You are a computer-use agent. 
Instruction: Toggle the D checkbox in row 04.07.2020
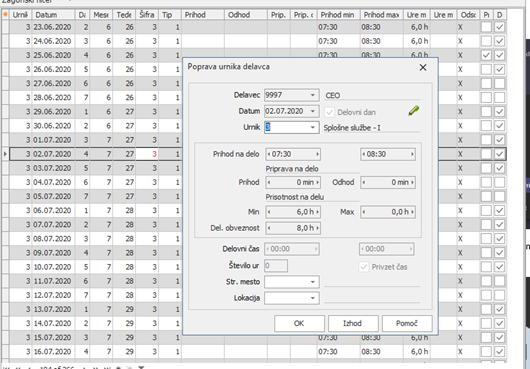pyautogui.click(x=500, y=182)
